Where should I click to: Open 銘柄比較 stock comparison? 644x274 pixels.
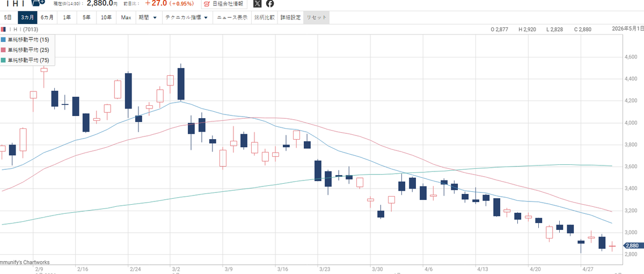264,18
